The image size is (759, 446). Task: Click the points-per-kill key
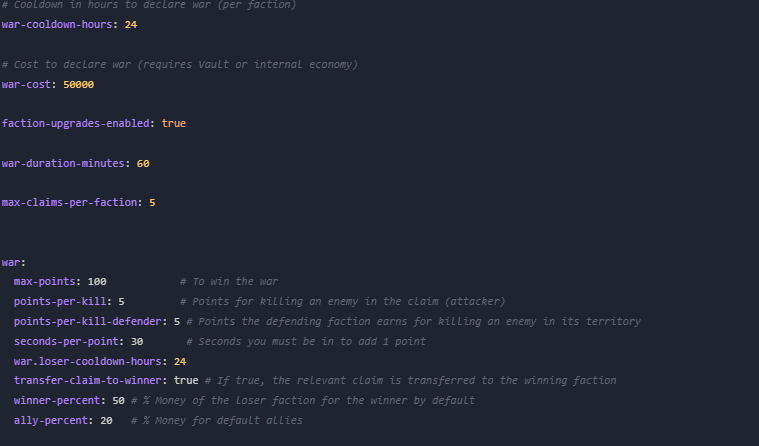[60, 302]
